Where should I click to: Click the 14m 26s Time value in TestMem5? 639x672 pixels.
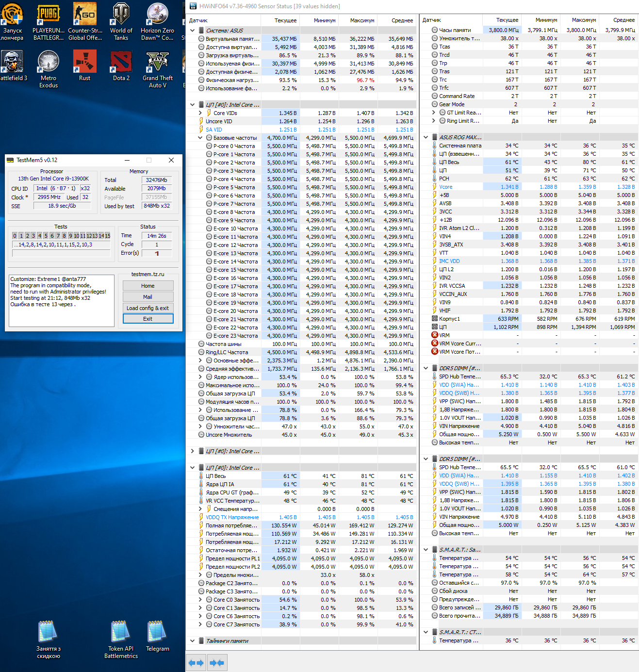pyautogui.click(x=157, y=236)
